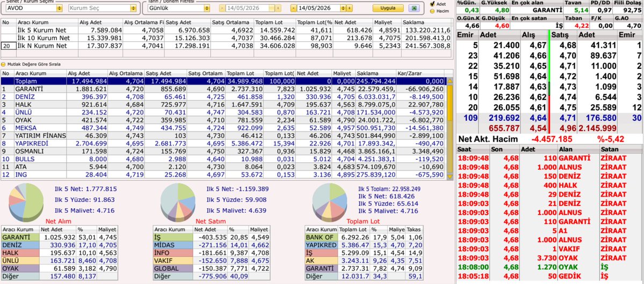Select the YATIRIM FİNANS broker row
Viewport: 644px width, 284px height.
223,136
